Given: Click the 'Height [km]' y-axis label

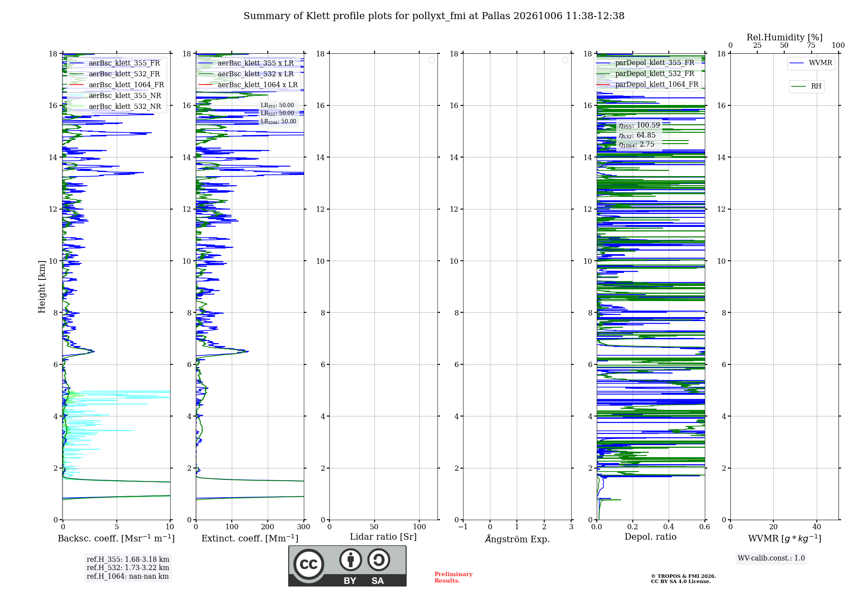Looking at the screenshot, I should point(42,287).
